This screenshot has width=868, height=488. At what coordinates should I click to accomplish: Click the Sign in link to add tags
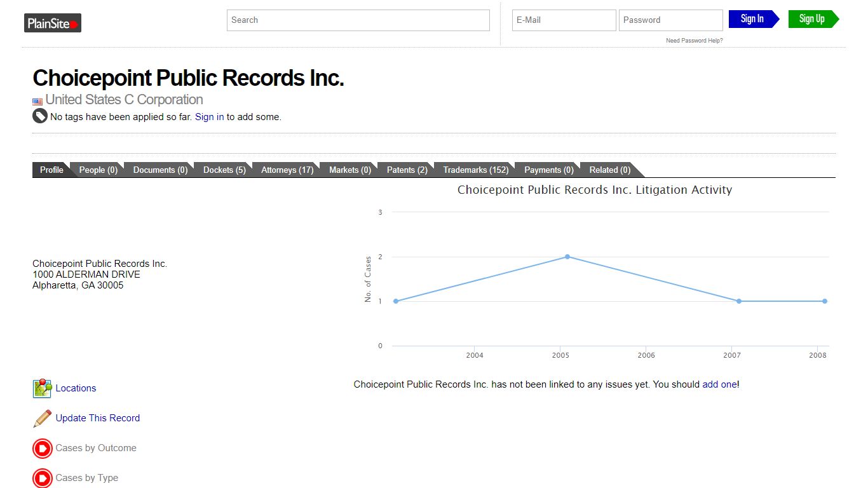(x=209, y=117)
